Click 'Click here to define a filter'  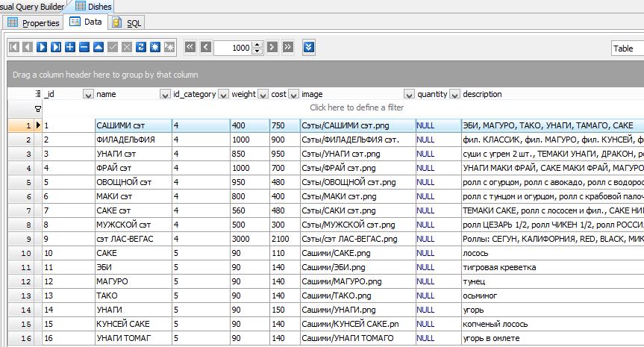click(x=357, y=107)
